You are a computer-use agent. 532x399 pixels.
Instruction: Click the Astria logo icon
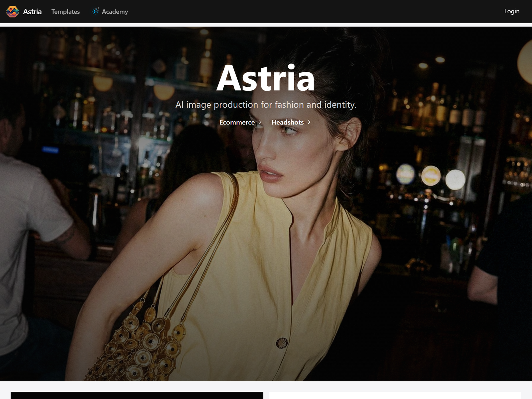(x=13, y=12)
